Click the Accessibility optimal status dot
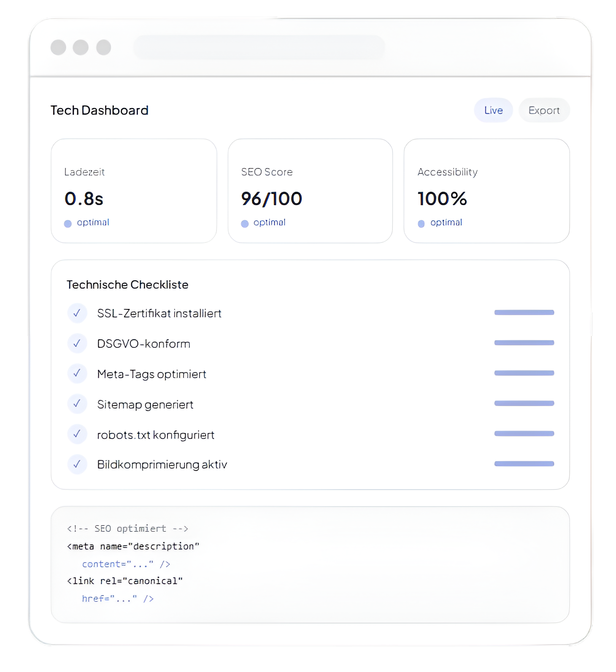The width and height of the screenshot is (616, 672). [x=421, y=224]
